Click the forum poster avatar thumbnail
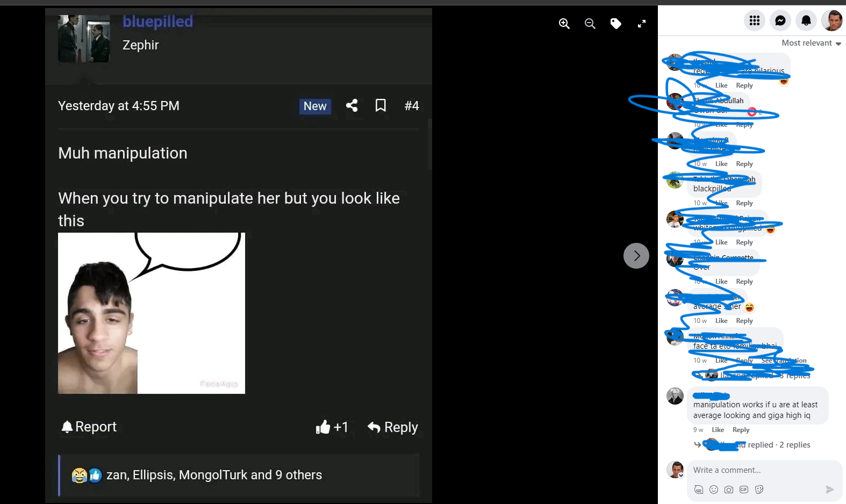 pos(84,39)
